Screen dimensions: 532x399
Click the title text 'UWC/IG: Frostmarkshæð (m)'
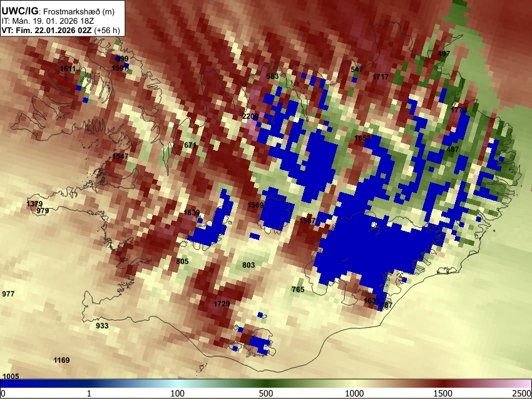[x=58, y=11]
